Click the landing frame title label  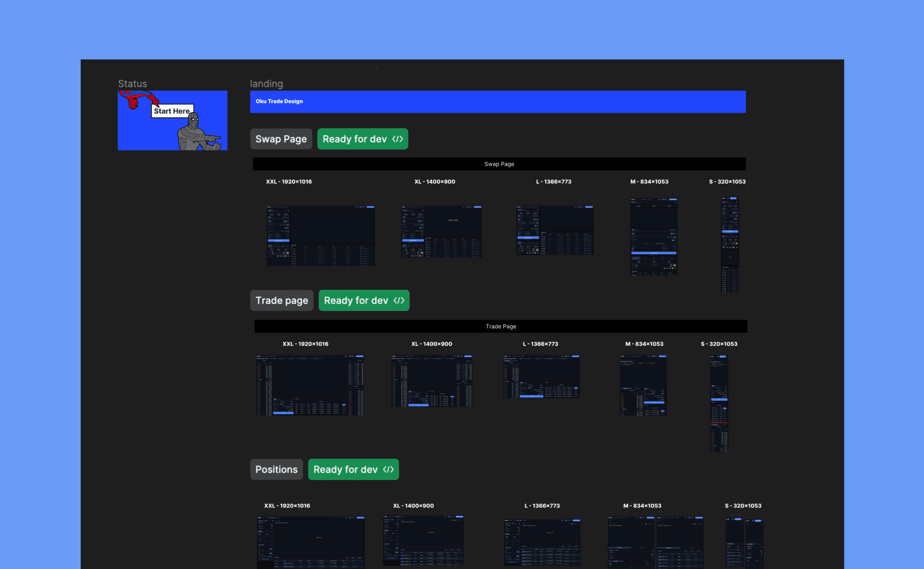point(266,84)
